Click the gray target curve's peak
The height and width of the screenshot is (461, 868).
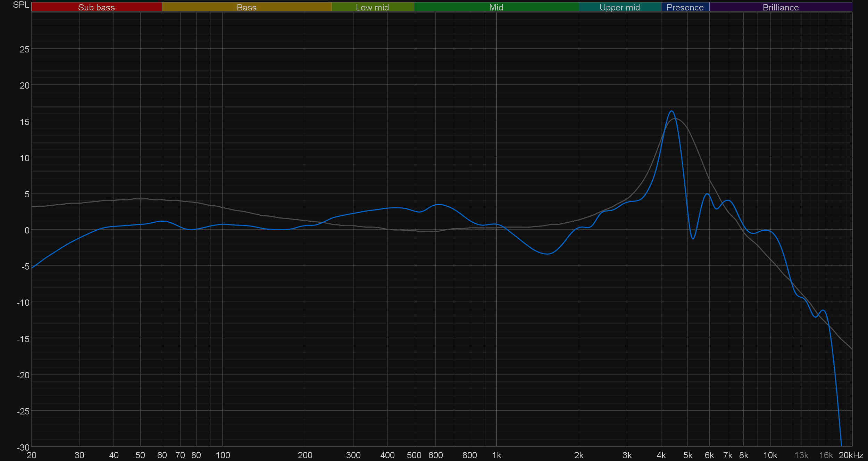point(675,119)
